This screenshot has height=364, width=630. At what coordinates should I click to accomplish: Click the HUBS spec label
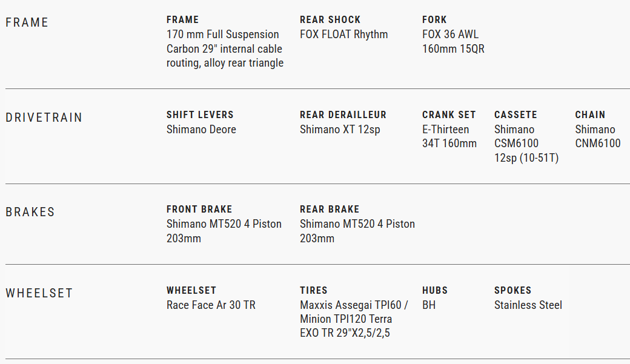pyautogui.click(x=435, y=290)
